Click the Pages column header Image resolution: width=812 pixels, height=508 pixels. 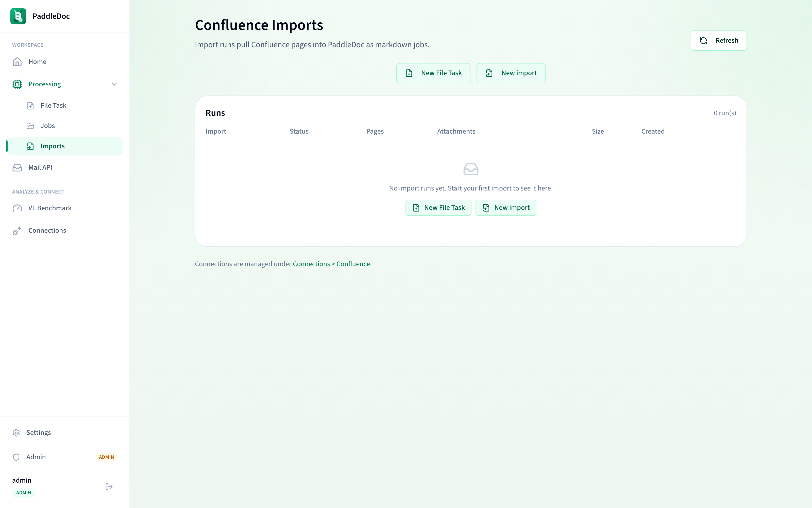pyautogui.click(x=375, y=131)
